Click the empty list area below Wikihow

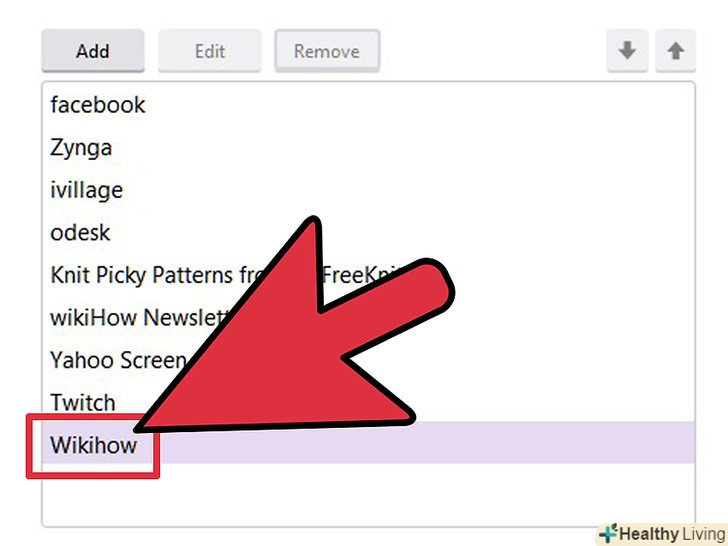point(368,494)
